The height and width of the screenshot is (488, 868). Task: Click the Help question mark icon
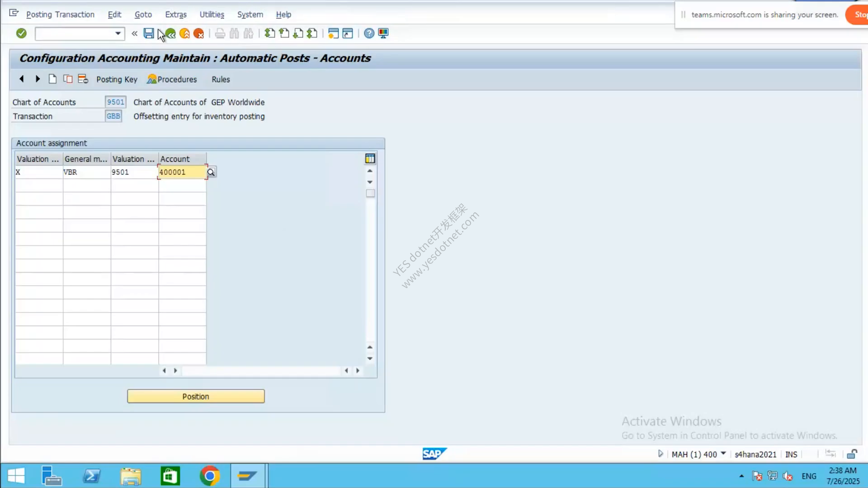(x=369, y=33)
